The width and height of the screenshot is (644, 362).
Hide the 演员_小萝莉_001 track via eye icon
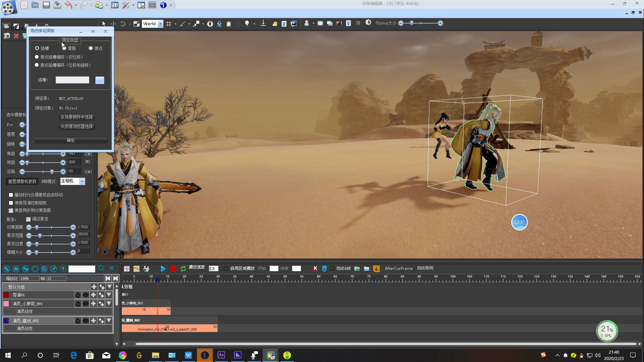[86, 304]
